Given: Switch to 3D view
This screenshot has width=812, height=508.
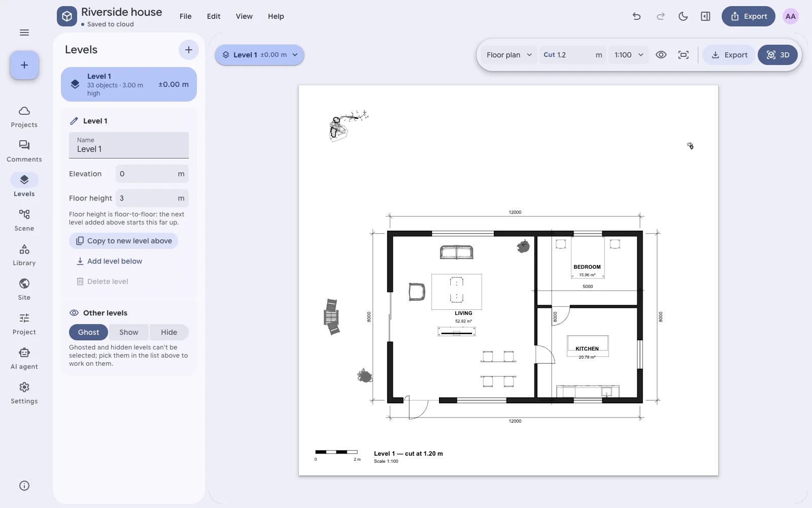Looking at the screenshot, I should tap(777, 55).
